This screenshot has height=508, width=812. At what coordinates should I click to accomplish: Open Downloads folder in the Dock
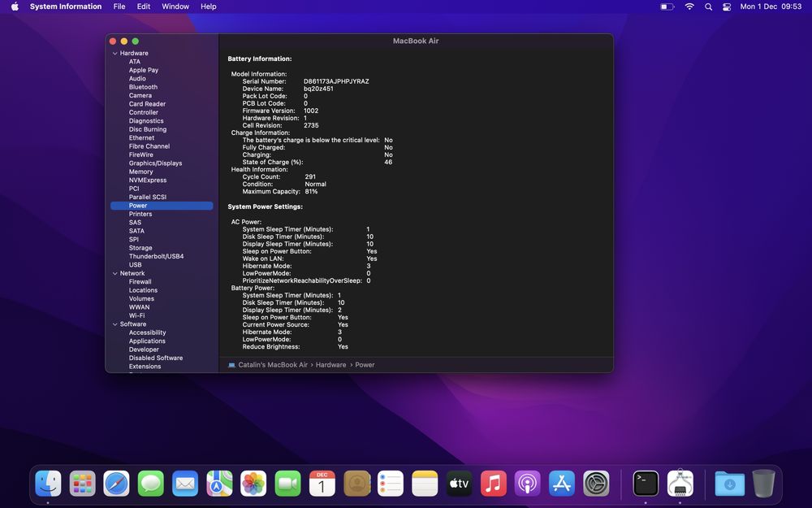730,483
